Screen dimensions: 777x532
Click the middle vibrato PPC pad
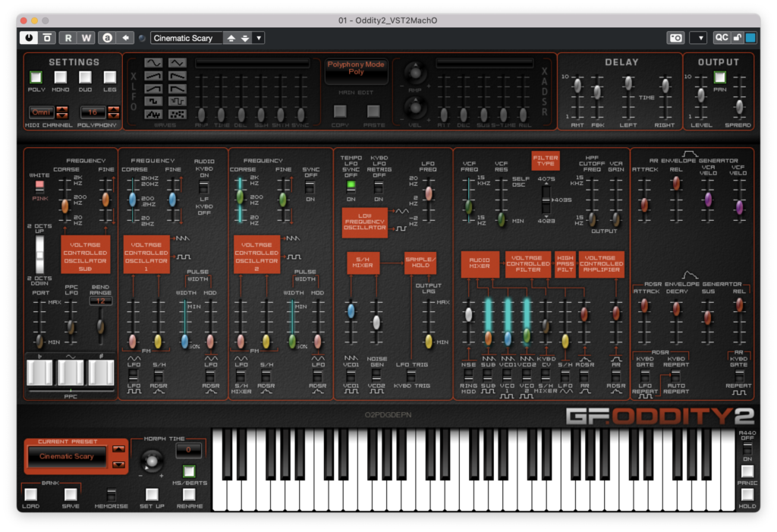click(x=71, y=372)
